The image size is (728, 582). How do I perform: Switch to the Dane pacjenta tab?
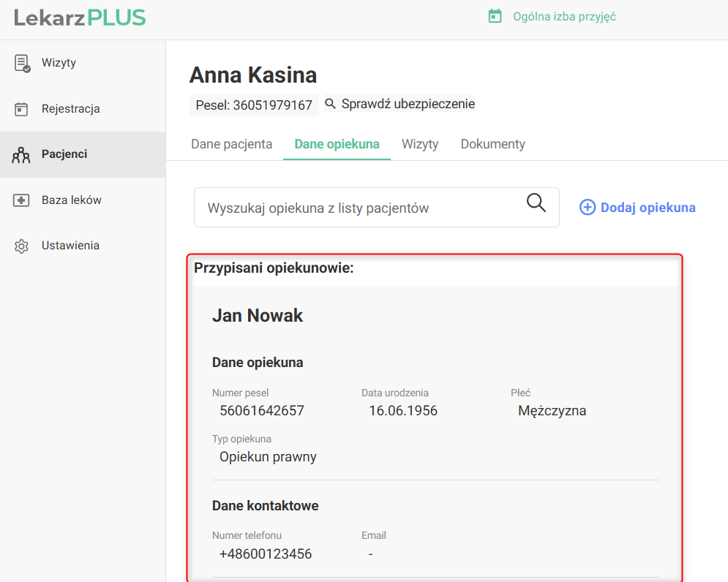[x=231, y=144]
